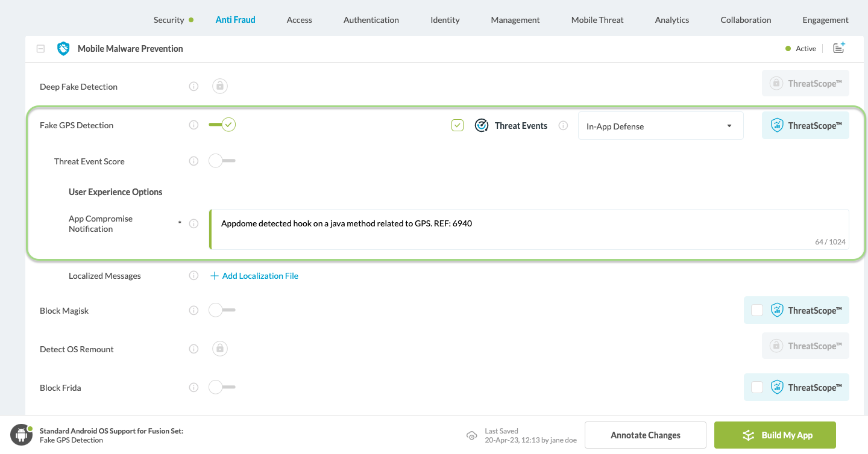This screenshot has width=868, height=454.
Task: Click info icon next to Block Frida
Action: click(x=193, y=388)
